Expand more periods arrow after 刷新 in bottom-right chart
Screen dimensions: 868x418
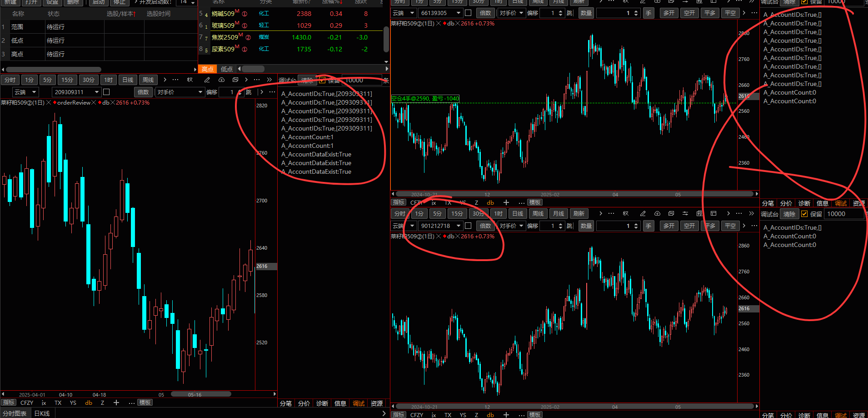coord(601,213)
